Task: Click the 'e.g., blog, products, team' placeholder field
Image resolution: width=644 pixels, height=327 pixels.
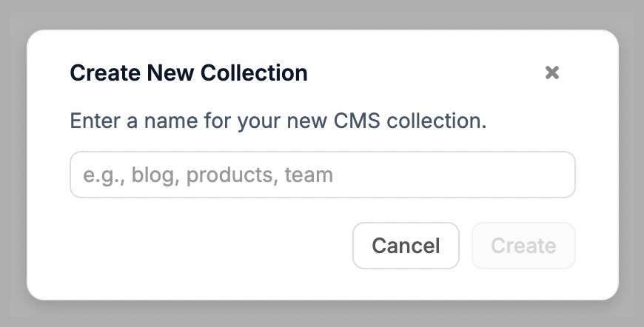Action: pos(322,175)
